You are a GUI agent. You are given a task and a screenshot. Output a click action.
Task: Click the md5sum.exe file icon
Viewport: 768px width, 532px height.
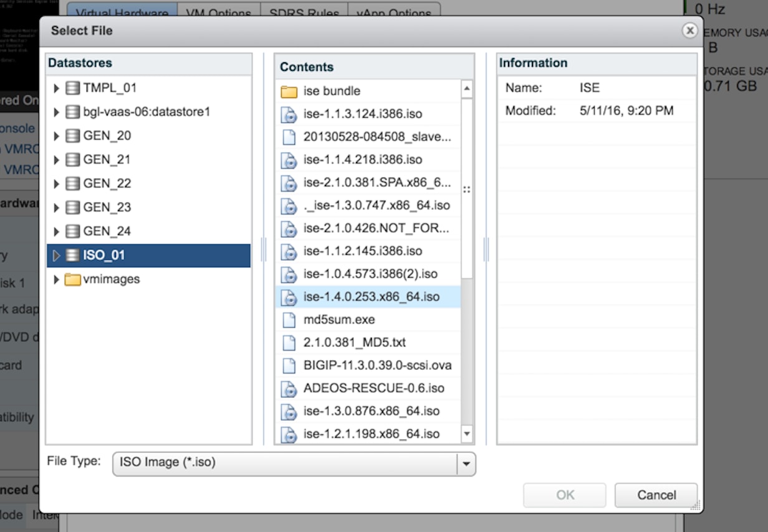[x=289, y=320]
